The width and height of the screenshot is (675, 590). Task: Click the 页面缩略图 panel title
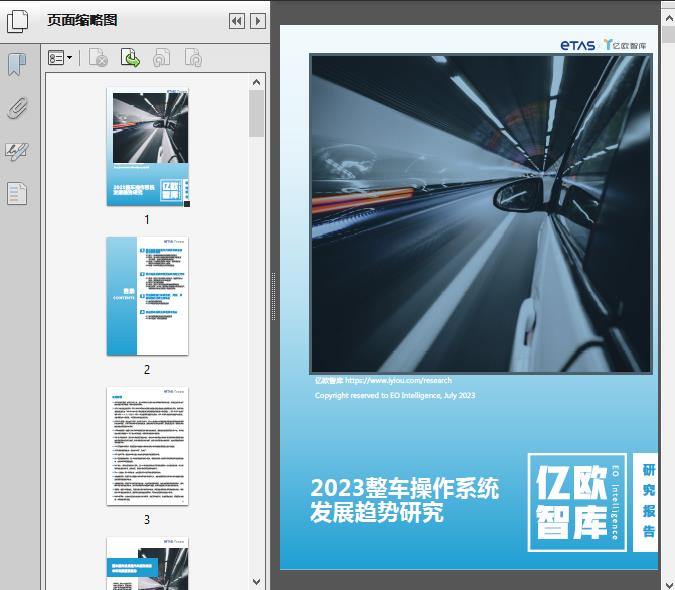click(x=82, y=20)
